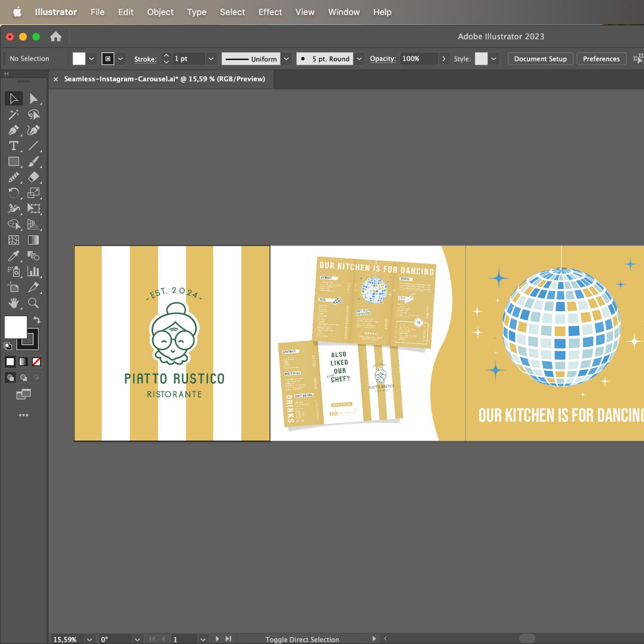
Task: Select the Magic Wand tool
Action: pos(14,115)
